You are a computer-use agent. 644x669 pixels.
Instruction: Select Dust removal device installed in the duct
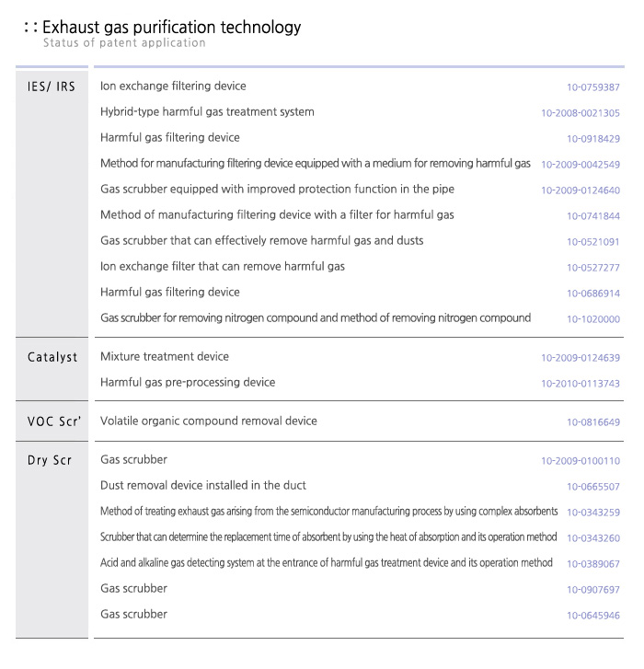(x=203, y=486)
